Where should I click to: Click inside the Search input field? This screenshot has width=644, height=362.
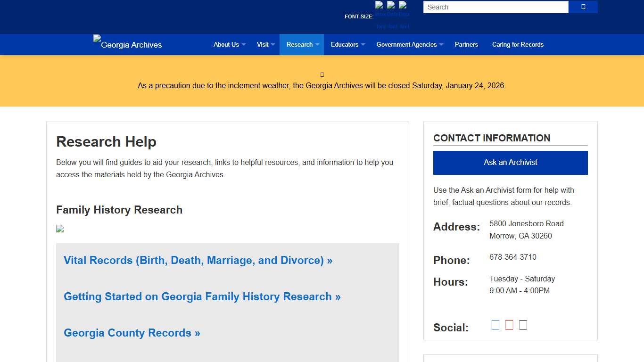pyautogui.click(x=495, y=7)
